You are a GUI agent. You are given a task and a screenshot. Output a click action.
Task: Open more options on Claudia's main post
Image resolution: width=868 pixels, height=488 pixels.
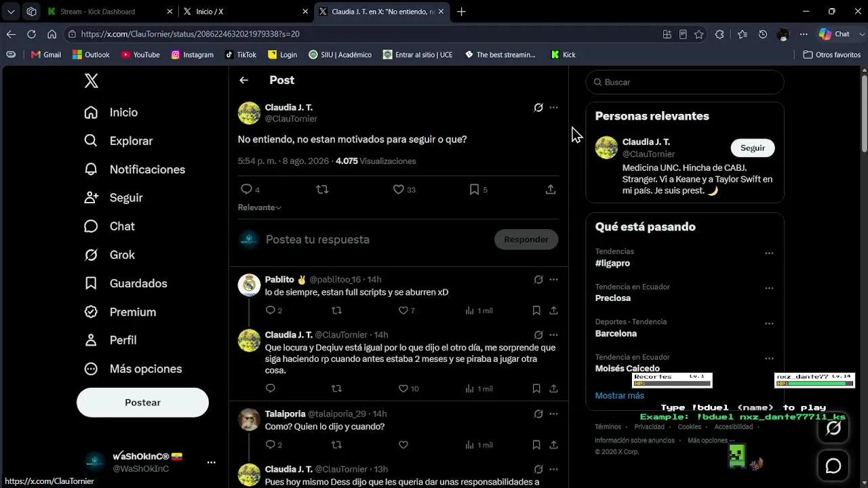pyautogui.click(x=553, y=107)
